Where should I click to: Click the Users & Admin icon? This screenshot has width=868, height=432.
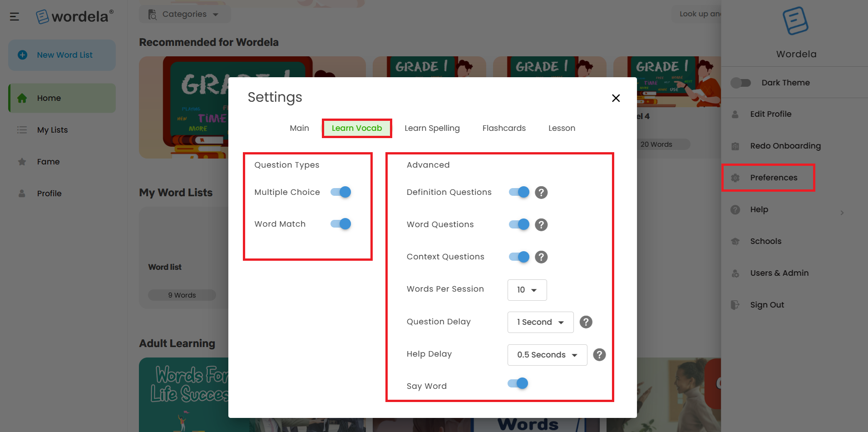point(735,273)
